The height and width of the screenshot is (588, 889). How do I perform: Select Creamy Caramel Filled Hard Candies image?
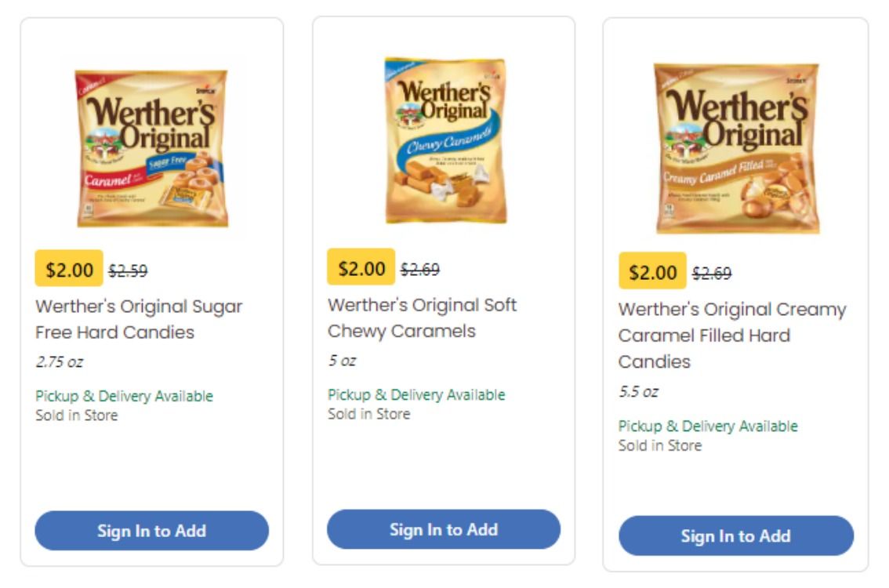tap(736, 147)
